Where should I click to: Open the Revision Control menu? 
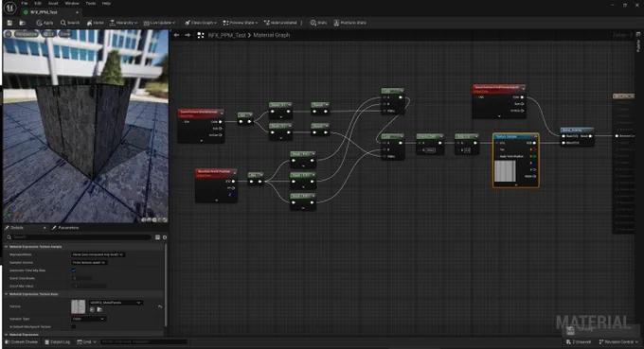point(618,341)
